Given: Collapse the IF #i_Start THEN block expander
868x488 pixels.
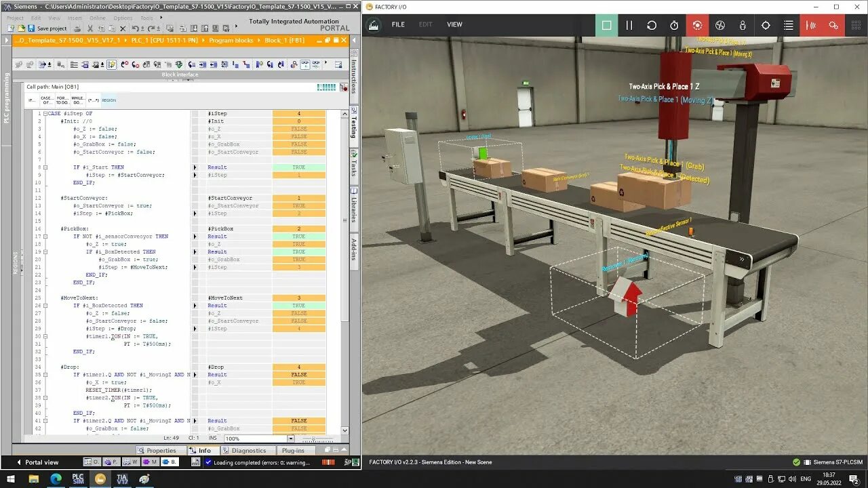Looking at the screenshot, I should pos(45,167).
